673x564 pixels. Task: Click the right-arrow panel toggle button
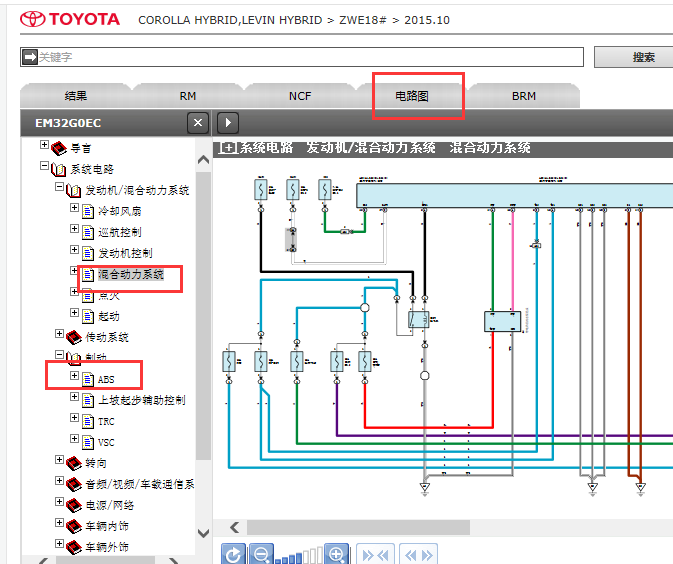[228, 123]
